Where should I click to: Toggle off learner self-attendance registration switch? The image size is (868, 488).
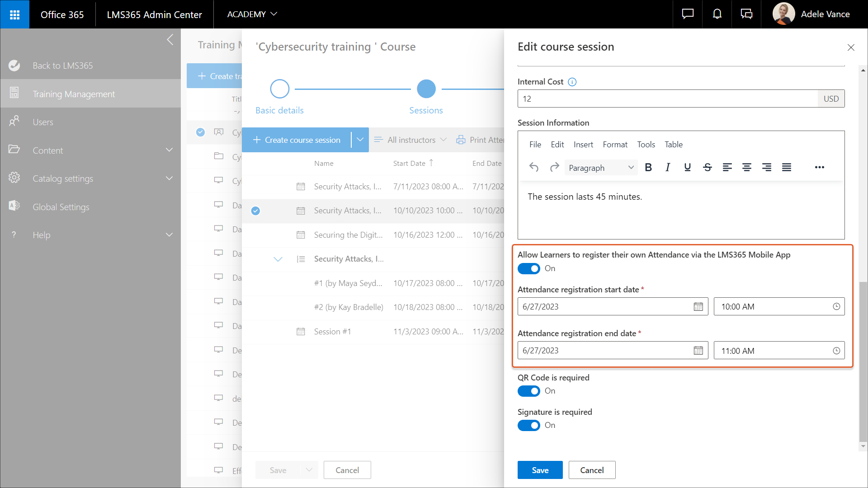pos(528,268)
